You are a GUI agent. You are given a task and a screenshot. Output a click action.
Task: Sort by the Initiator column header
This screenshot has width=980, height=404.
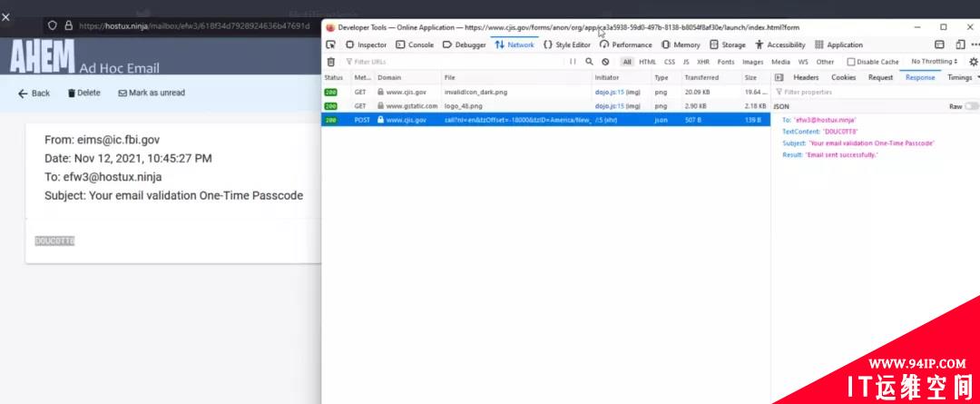click(x=622, y=77)
